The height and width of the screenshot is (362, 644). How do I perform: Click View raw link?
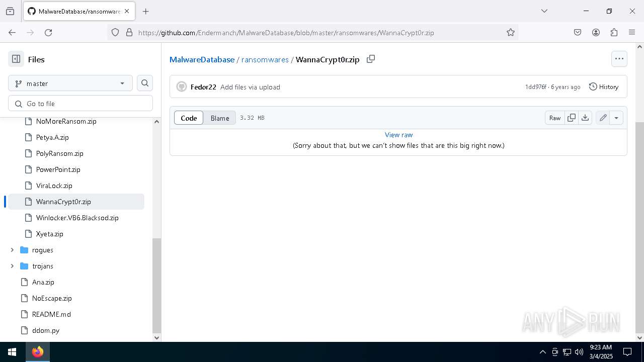click(x=398, y=135)
